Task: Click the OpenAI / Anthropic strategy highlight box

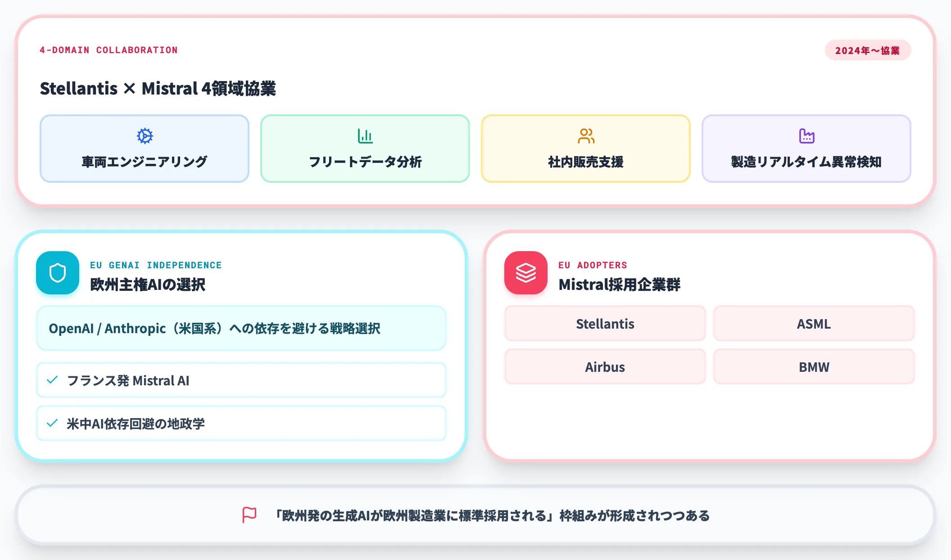Action: pyautogui.click(x=241, y=328)
